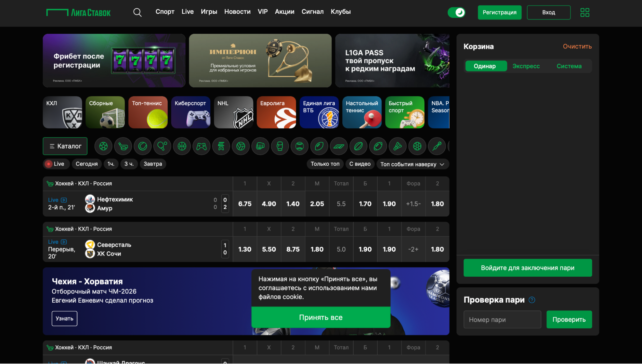Click Войдите для заключения пари button
Screen dimensions: 642x364
coord(528,268)
